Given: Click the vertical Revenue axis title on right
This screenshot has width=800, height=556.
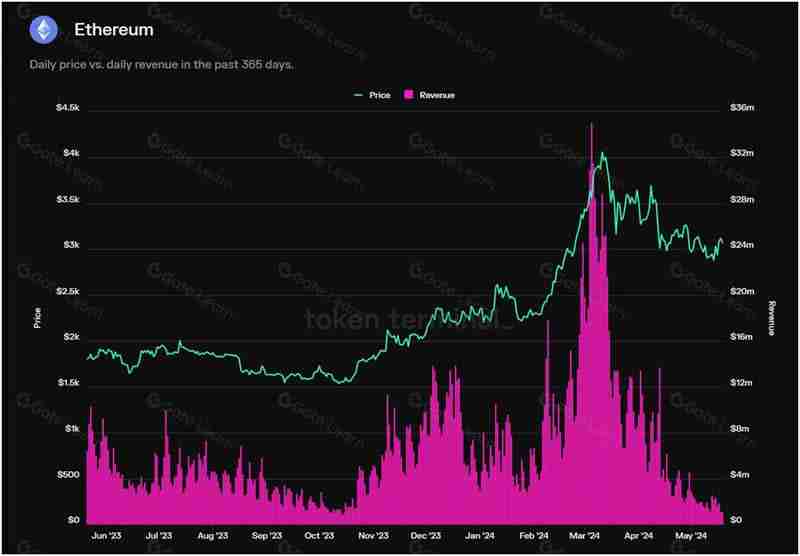Looking at the screenshot, I should click(771, 318).
